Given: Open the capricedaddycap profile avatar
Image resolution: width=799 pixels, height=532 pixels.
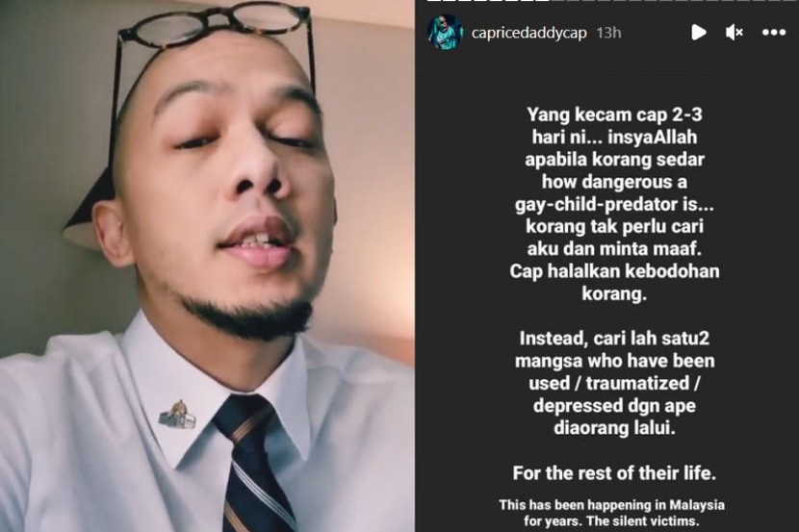Looking at the screenshot, I should click(x=445, y=32).
